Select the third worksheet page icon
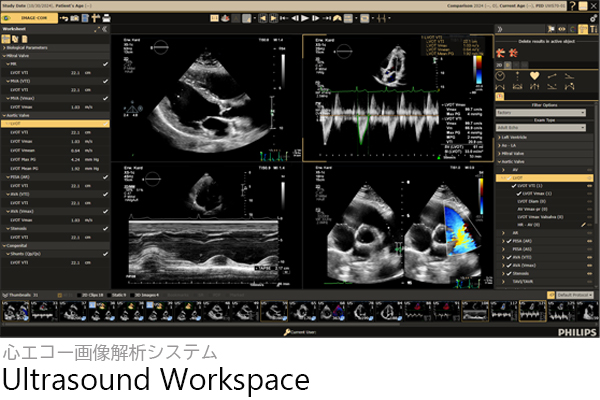 24,39
